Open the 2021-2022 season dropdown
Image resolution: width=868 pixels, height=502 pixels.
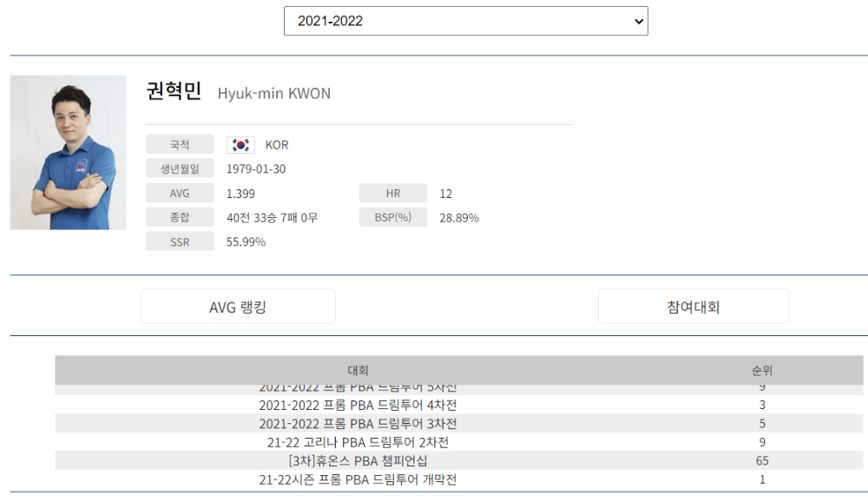pos(465,21)
